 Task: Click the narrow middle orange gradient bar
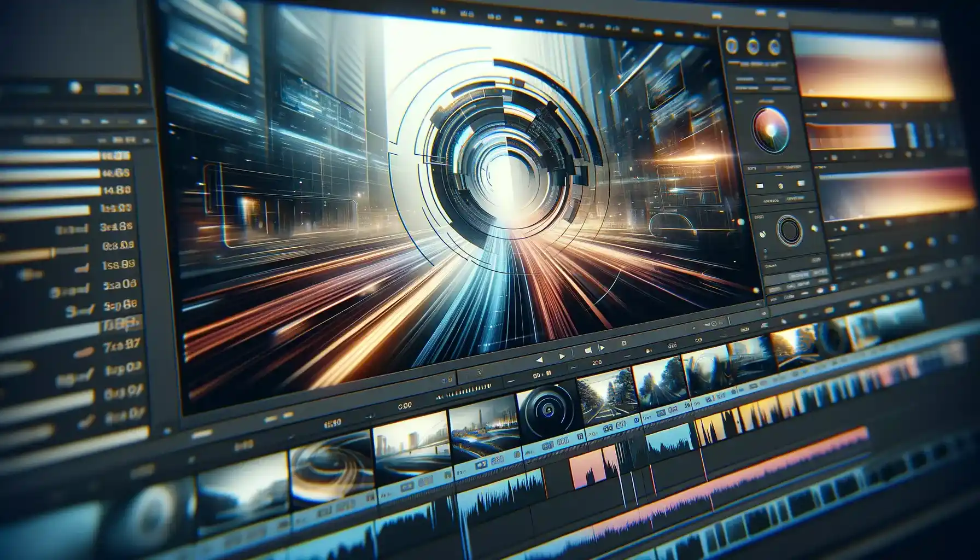point(851,136)
